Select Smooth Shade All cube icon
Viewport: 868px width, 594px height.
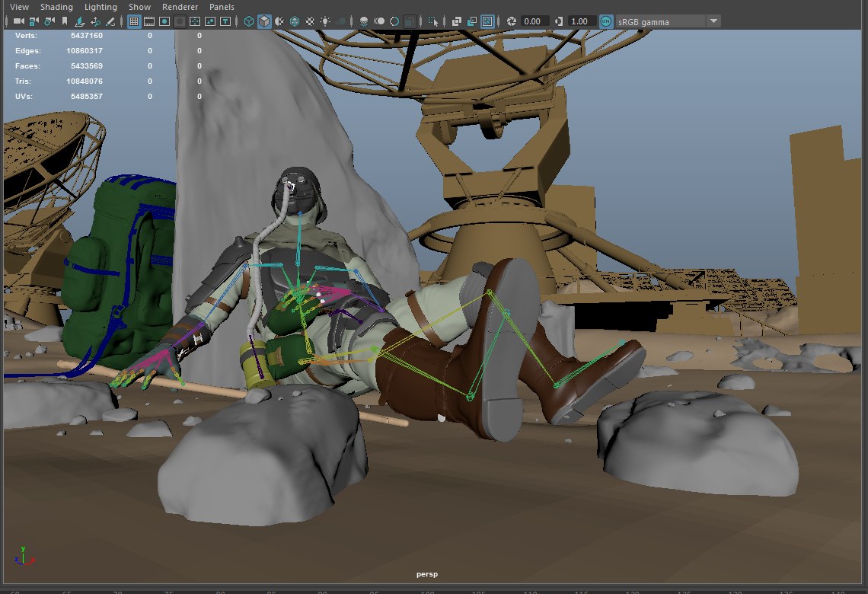pos(263,21)
